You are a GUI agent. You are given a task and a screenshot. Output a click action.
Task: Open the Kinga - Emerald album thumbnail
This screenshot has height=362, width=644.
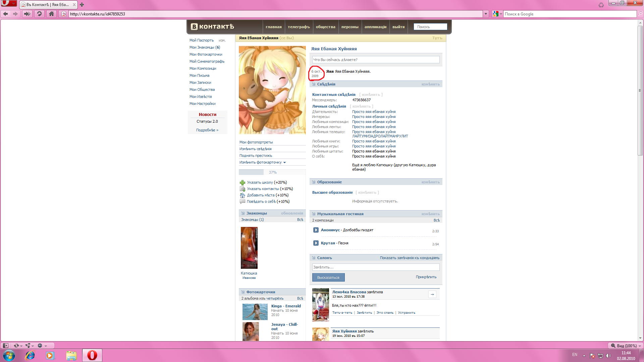[255, 312]
